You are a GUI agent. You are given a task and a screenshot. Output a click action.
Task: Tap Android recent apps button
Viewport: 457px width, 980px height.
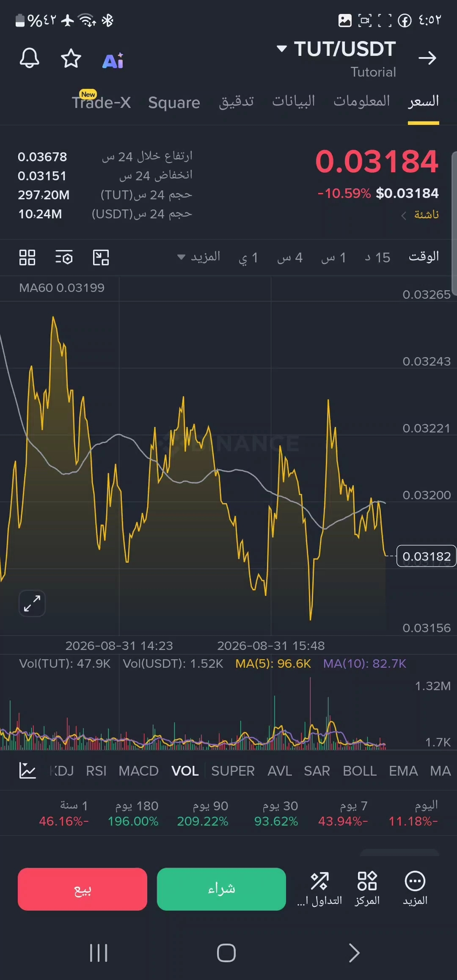pyautogui.click(x=99, y=953)
